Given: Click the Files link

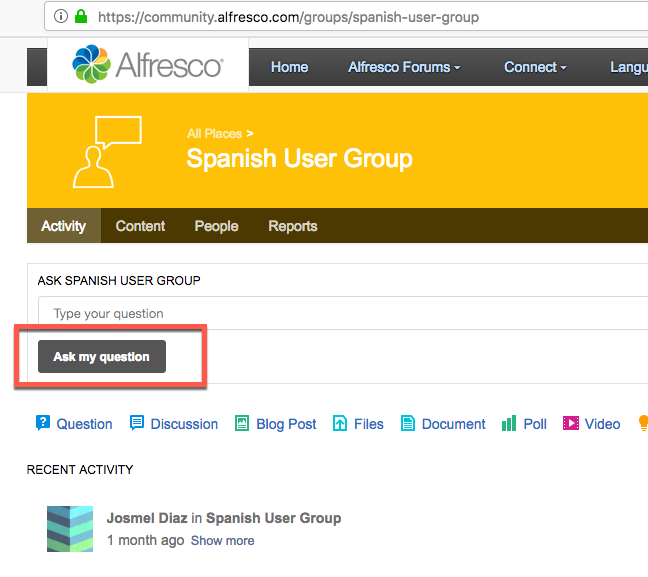Looking at the screenshot, I should tap(369, 424).
